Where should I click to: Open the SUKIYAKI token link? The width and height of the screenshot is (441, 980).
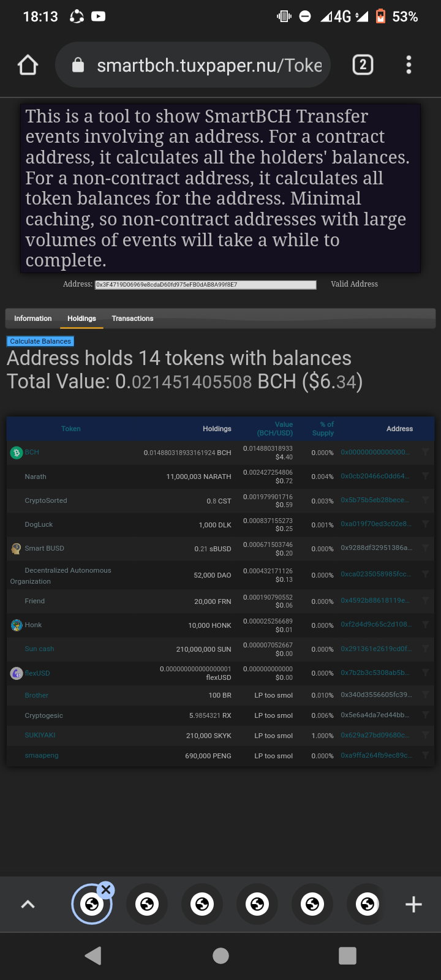coord(40,735)
